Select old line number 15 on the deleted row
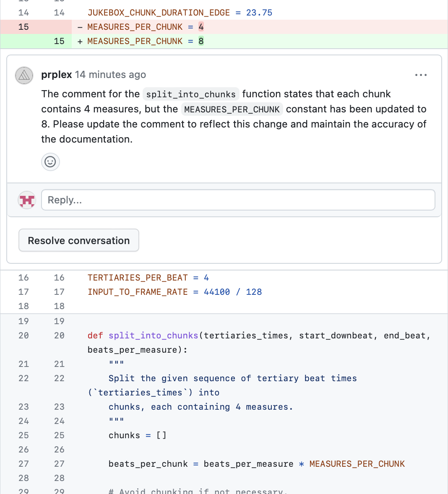 point(23,27)
